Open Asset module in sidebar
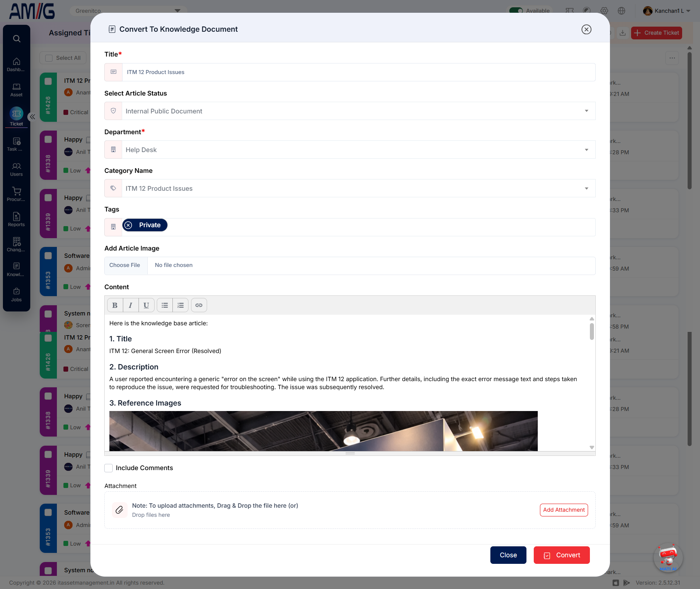Screen dimensions: 700x589 point(16,90)
